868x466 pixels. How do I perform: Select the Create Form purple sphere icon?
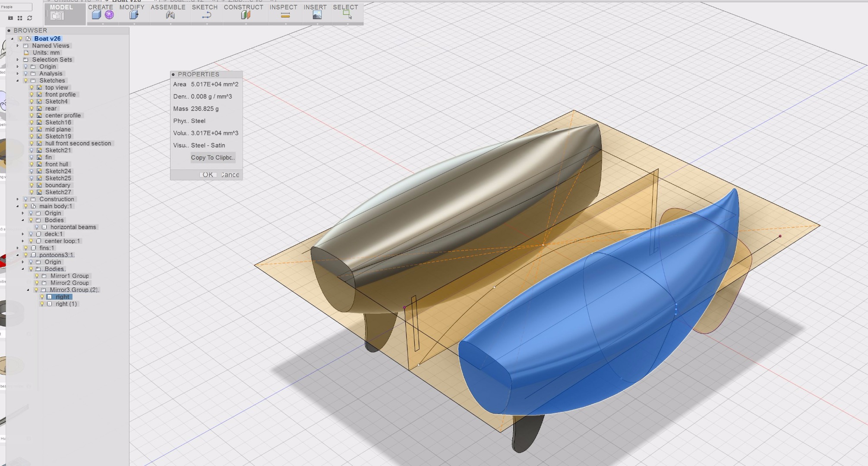click(109, 15)
